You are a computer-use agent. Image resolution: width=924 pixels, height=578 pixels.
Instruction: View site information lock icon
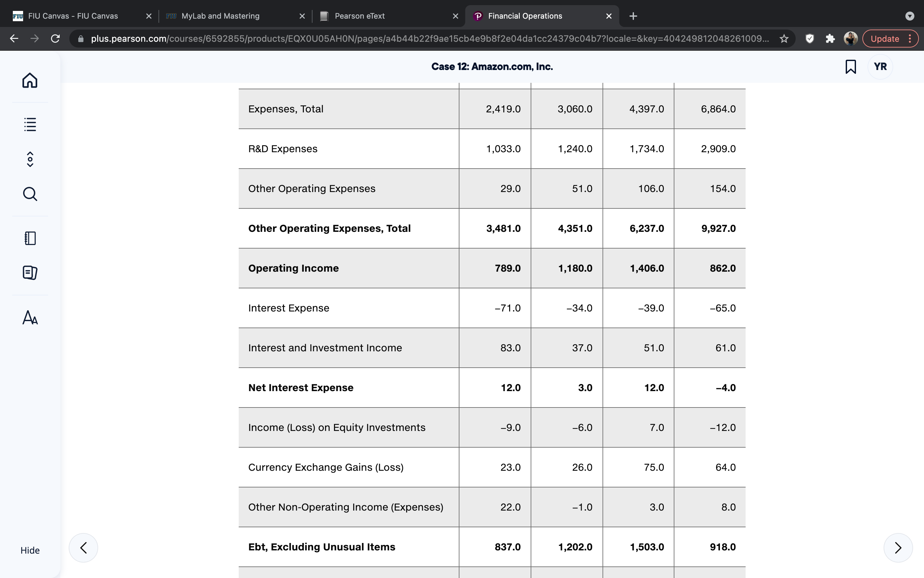tap(81, 39)
